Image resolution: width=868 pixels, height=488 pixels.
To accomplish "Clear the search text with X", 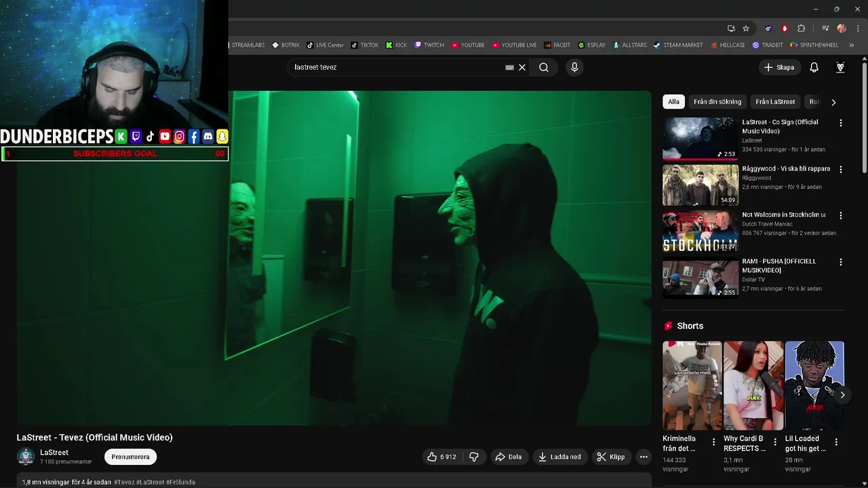I will [x=522, y=67].
